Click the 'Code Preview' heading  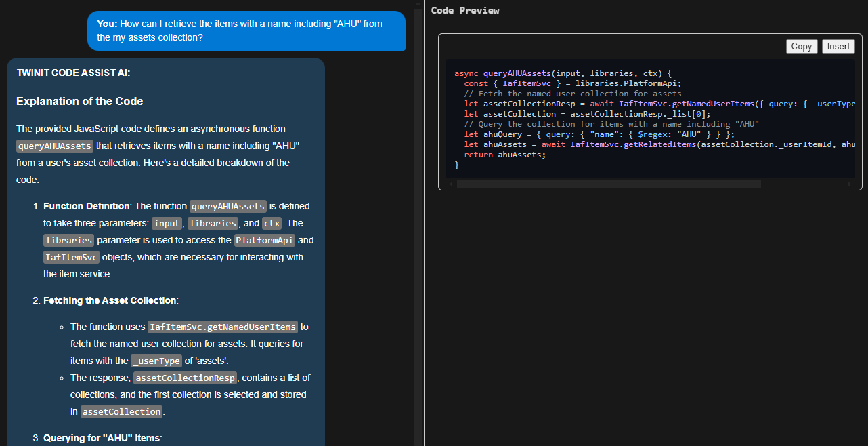point(465,10)
